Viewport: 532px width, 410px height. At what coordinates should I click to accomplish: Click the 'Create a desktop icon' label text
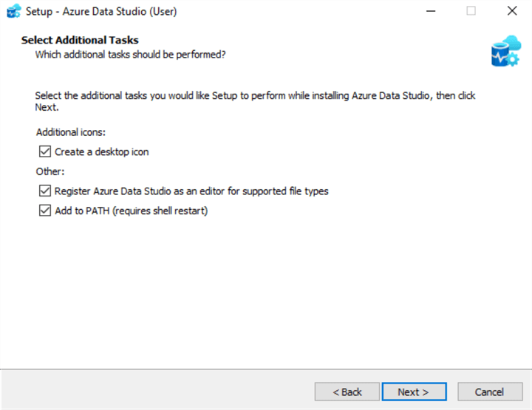coord(102,152)
